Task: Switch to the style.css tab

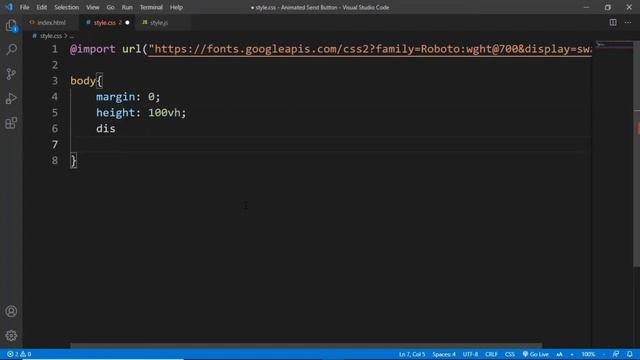Action: coord(104,22)
